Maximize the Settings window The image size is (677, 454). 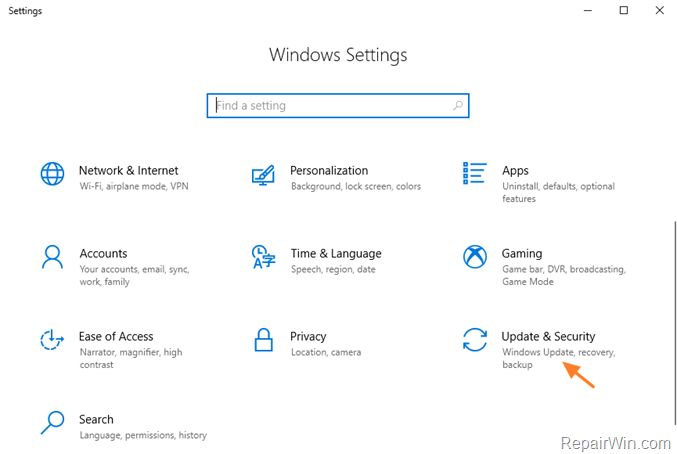(623, 10)
